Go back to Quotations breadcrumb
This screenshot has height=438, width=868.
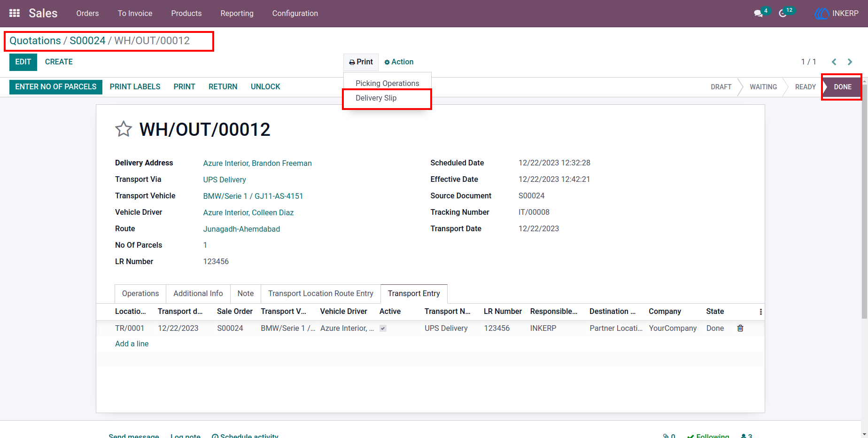pos(35,40)
